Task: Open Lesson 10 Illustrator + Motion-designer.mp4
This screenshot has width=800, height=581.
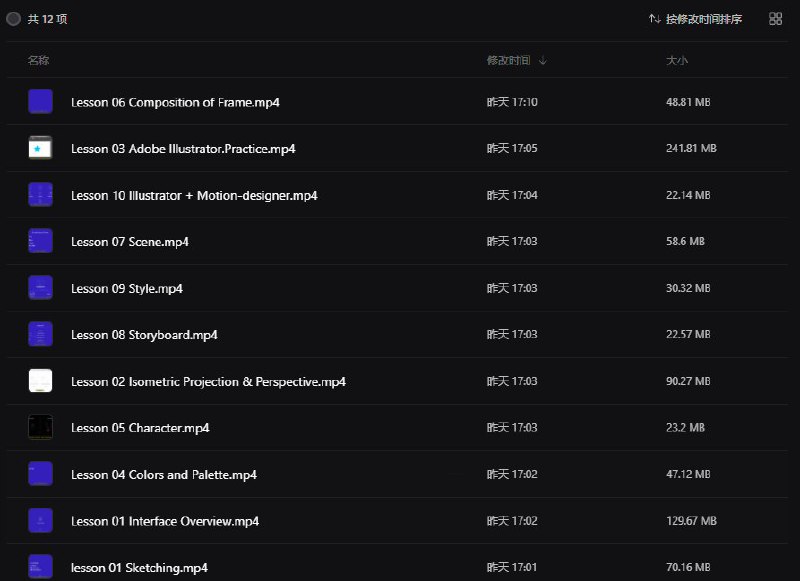Action: tap(194, 195)
